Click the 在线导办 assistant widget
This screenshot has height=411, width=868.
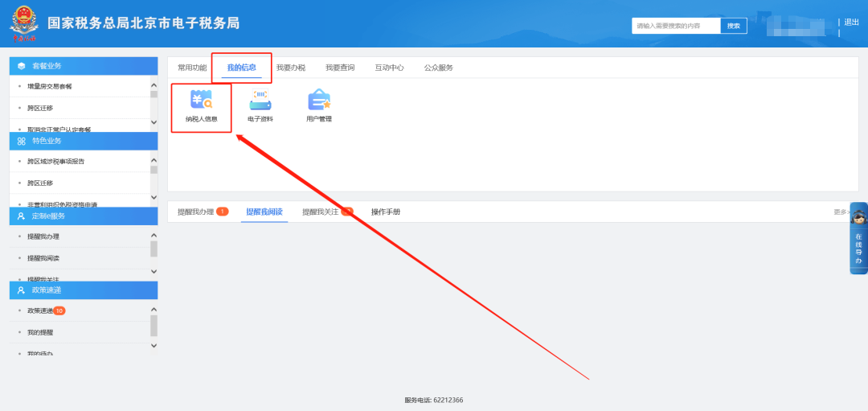point(858,238)
